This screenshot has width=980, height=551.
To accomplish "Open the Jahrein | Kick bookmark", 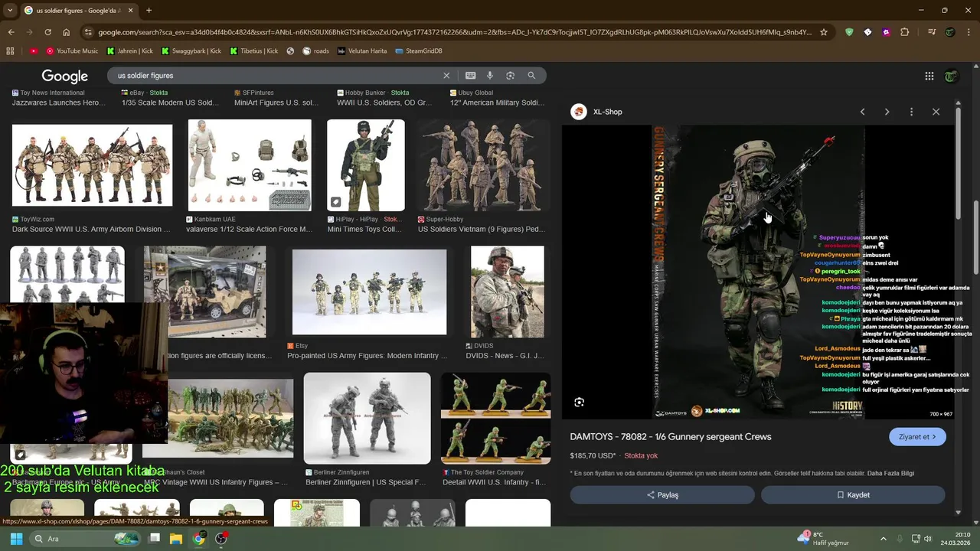I will coord(129,51).
